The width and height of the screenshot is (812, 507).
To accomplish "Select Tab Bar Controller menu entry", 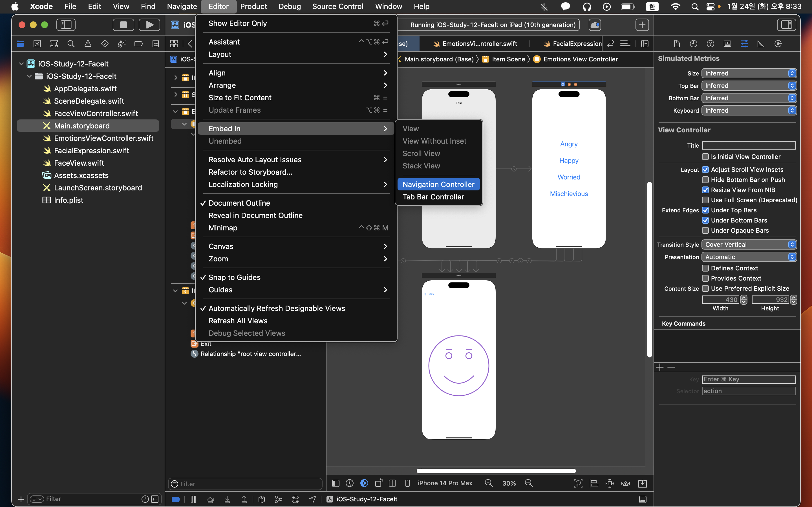I will pos(433,197).
